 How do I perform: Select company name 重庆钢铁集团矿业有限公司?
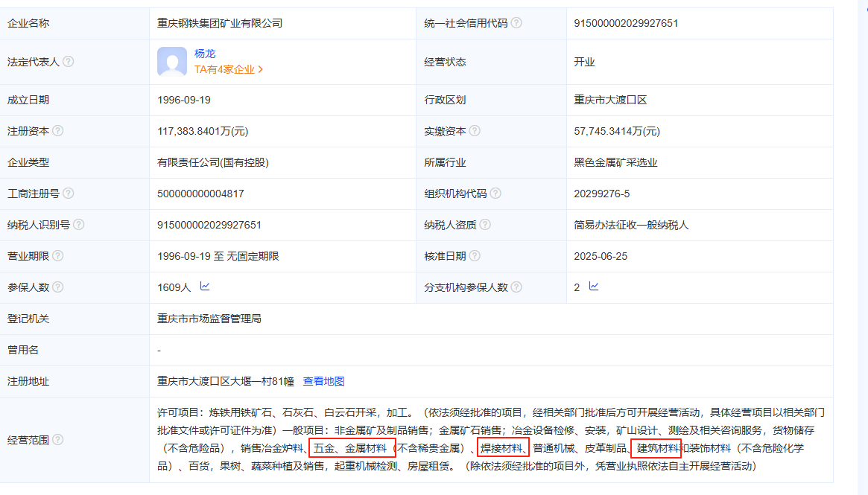[220, 23]
